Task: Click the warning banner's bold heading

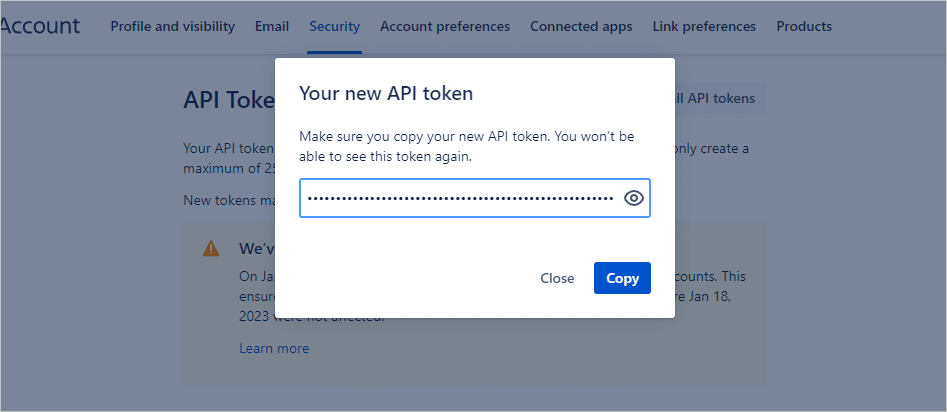Action: 256,248
